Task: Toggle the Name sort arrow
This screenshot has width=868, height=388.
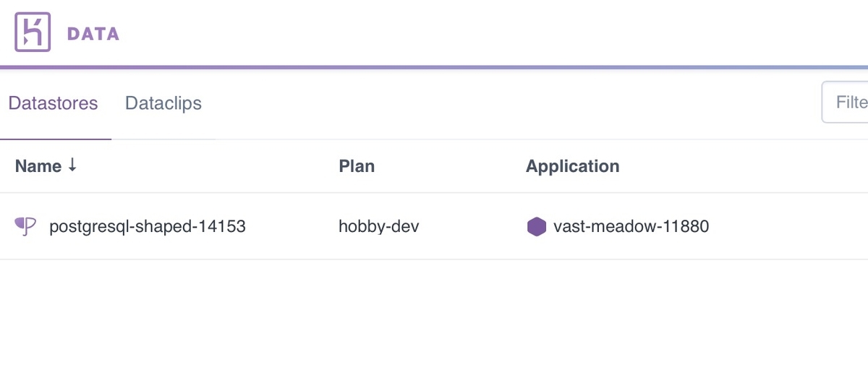Action: coord(72,165)
